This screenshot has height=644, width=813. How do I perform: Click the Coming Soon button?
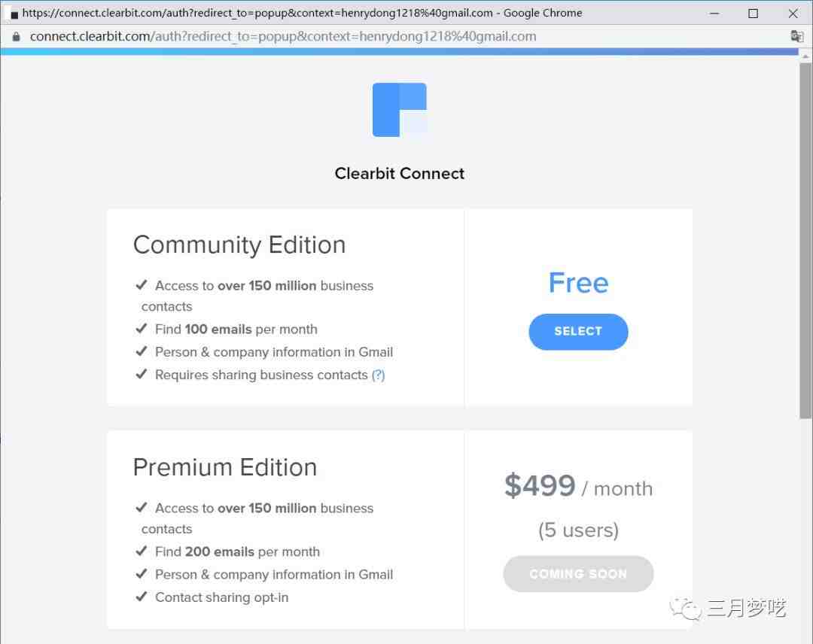tap(578, 574)
